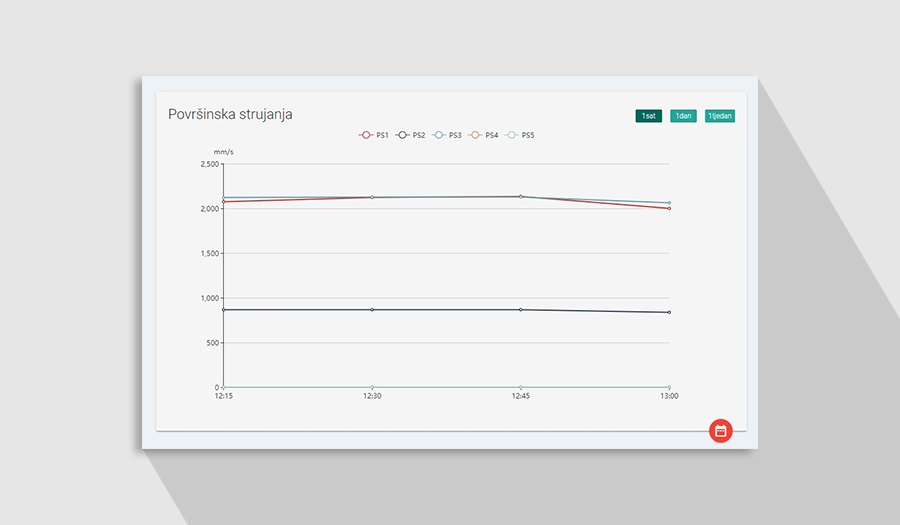
Task: Switch to the 1dan time range
Action: 683,116
